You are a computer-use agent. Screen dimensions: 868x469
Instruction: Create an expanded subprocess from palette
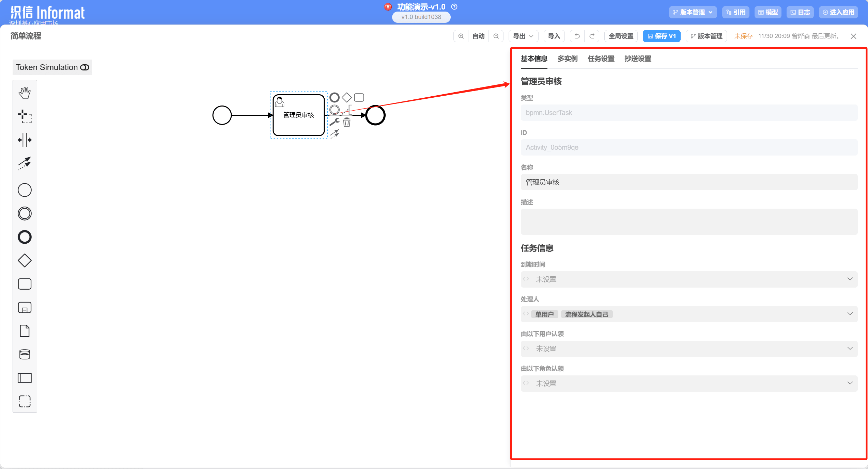click(x=25, y=308)
